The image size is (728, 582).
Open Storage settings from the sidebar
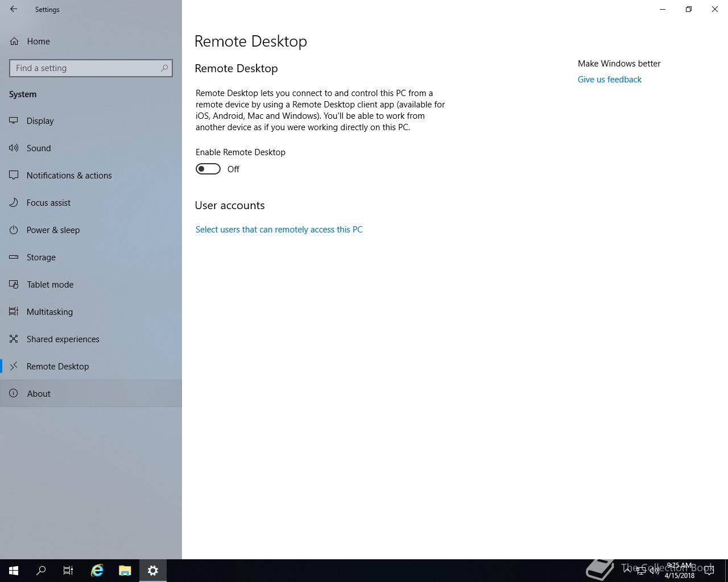pyautogui.click(x=91, y=257)
